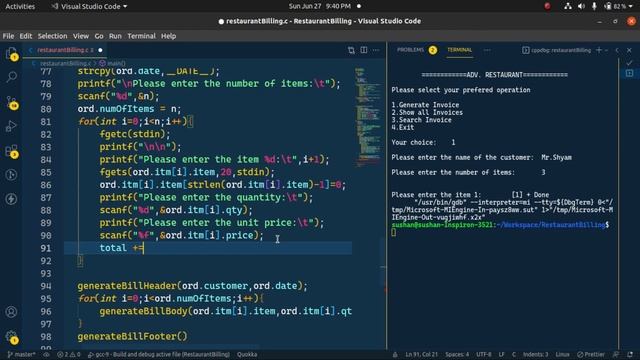
Task: Change the file encoding via UTF-8
Action: tap(484, 354)
